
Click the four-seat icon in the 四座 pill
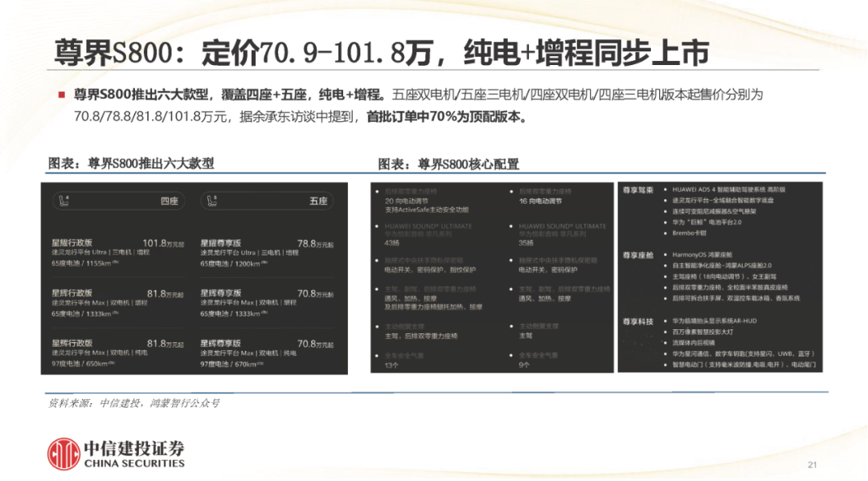tap(64, 201)
